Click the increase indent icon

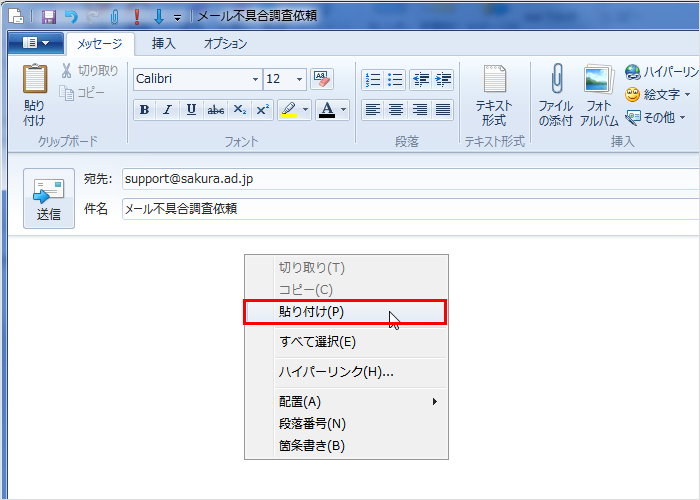[443, 79]
